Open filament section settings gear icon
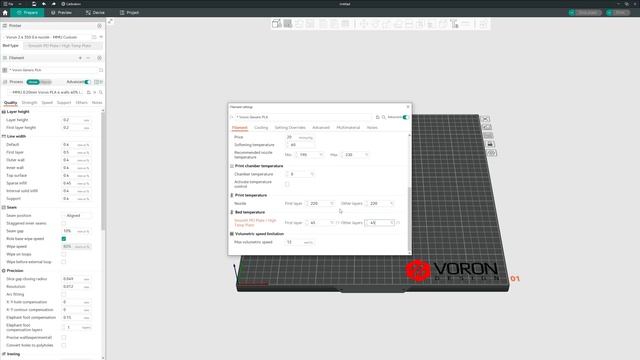This screenshot has width=640, height=360. pyautogui.click(x=99, y=58)
